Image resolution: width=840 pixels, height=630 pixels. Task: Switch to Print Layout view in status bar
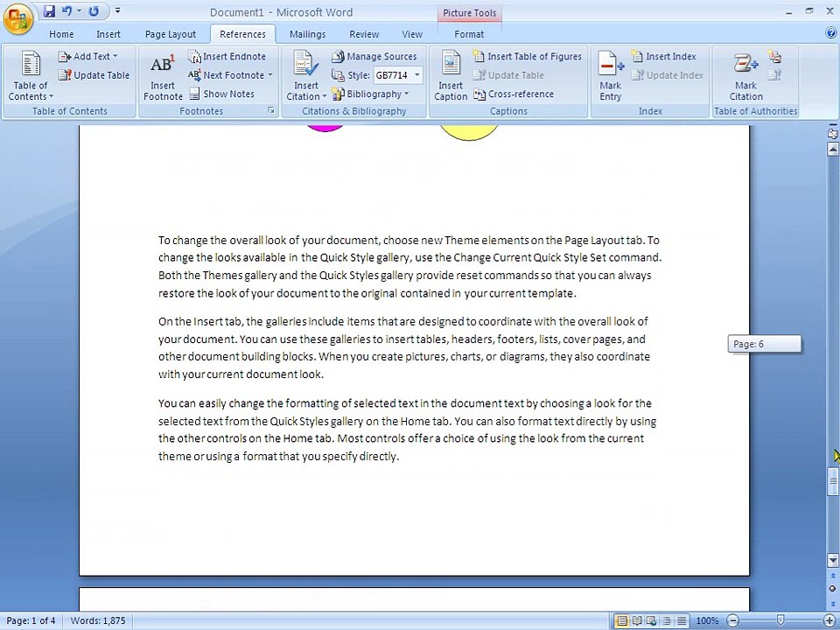click(621, 621)
